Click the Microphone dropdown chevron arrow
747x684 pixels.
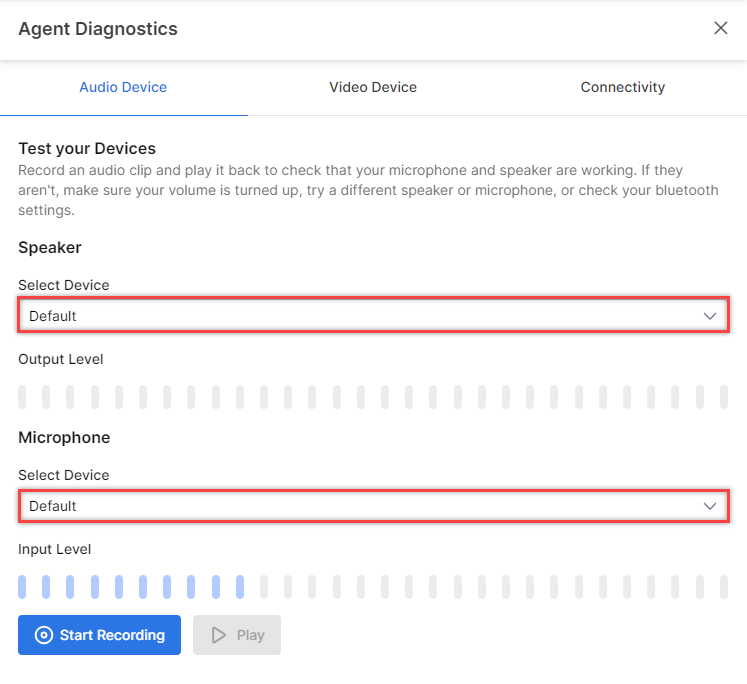pos(710,506)
